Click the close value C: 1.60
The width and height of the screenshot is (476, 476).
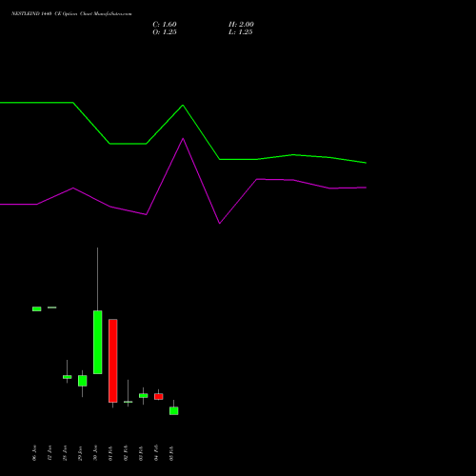click(165, 25)
